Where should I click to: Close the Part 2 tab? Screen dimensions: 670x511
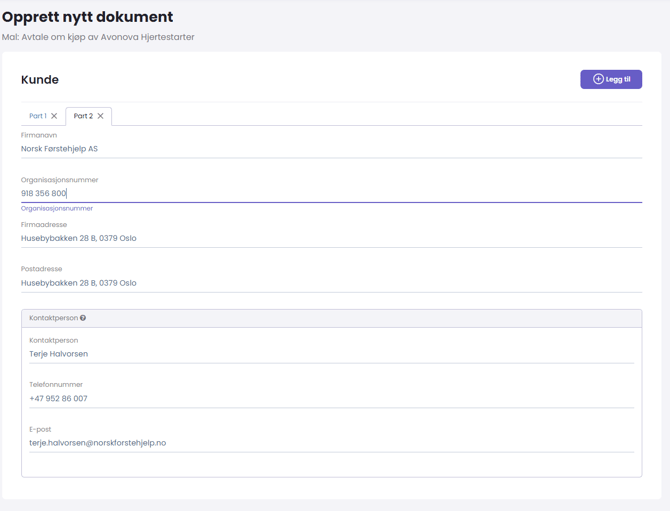tap(100, 116)
